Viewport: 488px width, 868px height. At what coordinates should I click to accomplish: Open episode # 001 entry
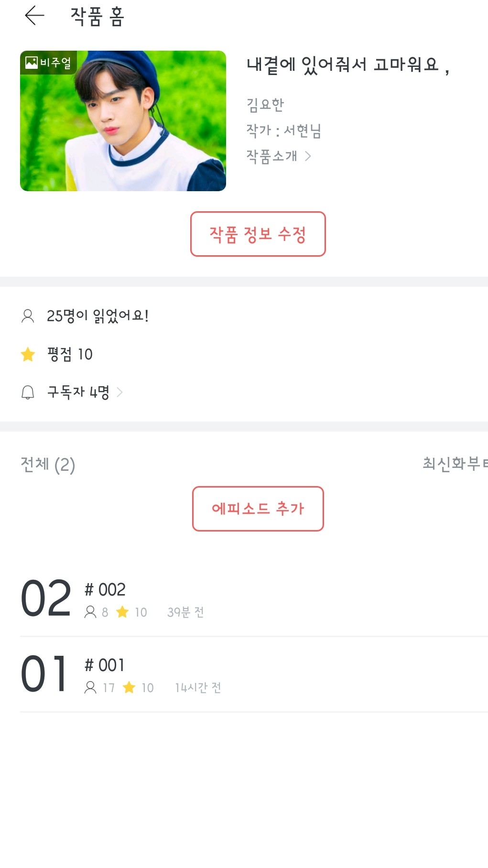[x=105, y=665]
